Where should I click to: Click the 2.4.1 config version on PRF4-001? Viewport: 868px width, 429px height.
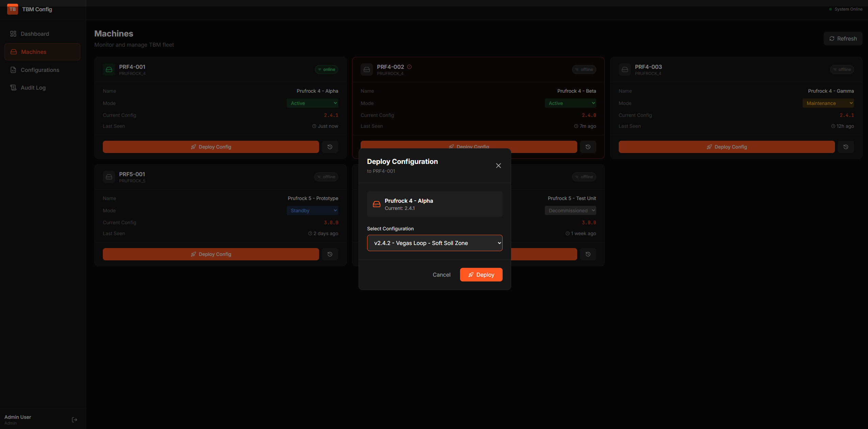click(331, 115)
